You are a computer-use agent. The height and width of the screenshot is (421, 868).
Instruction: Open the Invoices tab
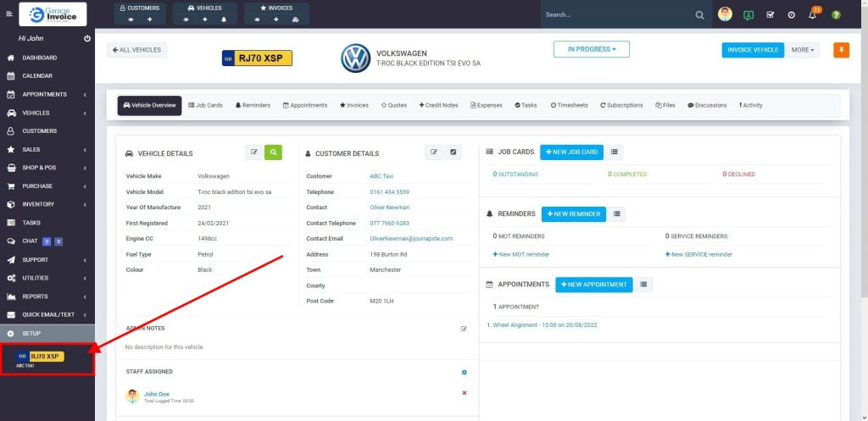pos(354,105)
